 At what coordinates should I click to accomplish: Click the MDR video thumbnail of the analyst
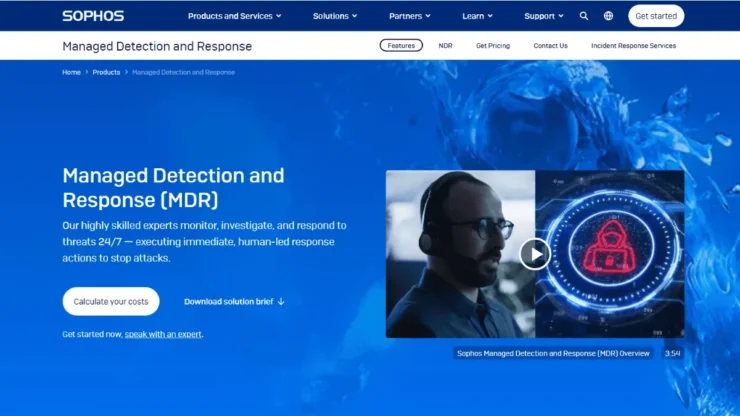coord(460,254)
